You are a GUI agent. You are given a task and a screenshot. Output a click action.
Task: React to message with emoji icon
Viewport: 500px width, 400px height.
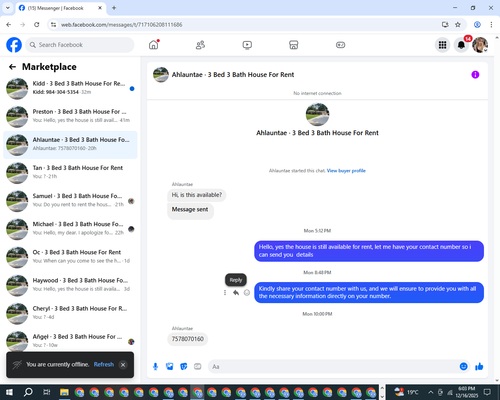[x=247, y=293]
